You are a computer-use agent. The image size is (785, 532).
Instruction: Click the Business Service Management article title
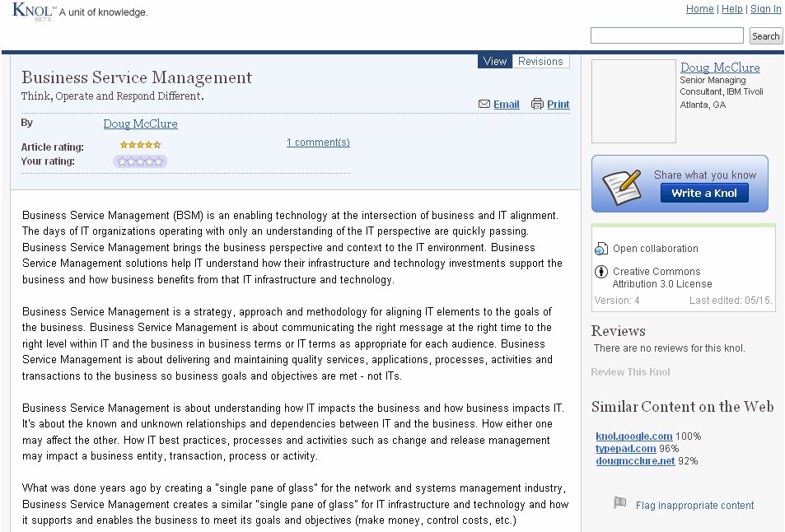(137, 77)
